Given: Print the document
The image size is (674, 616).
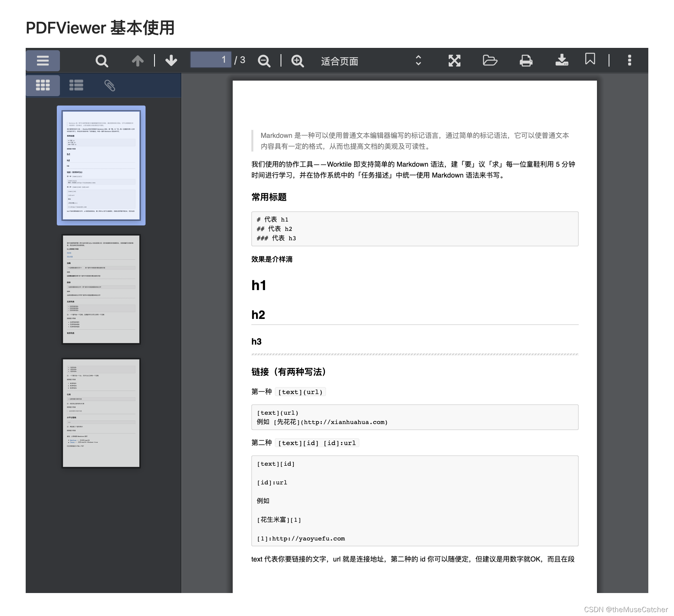Looking at the screenshot, I should point(526,60).
